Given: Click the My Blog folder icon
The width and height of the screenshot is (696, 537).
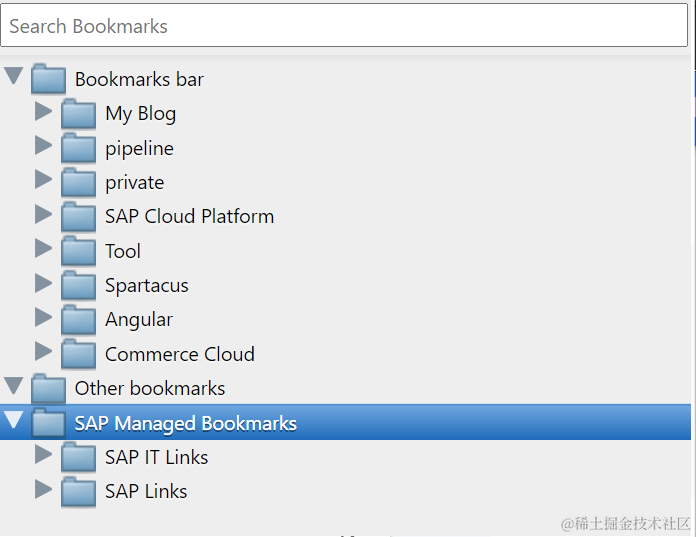Looking at the screenshot, I should pos(79,114).
